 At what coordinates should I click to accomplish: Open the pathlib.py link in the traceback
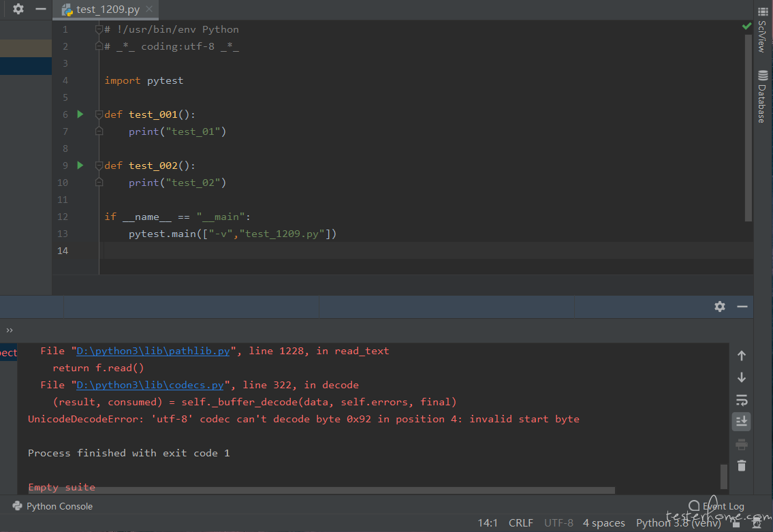pos(153,351)
